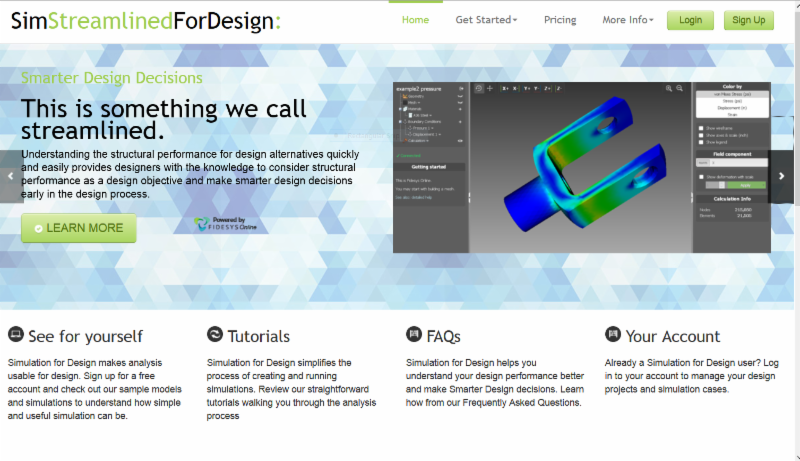
Task: Go to the Pricing page
Action: [560, 20]
